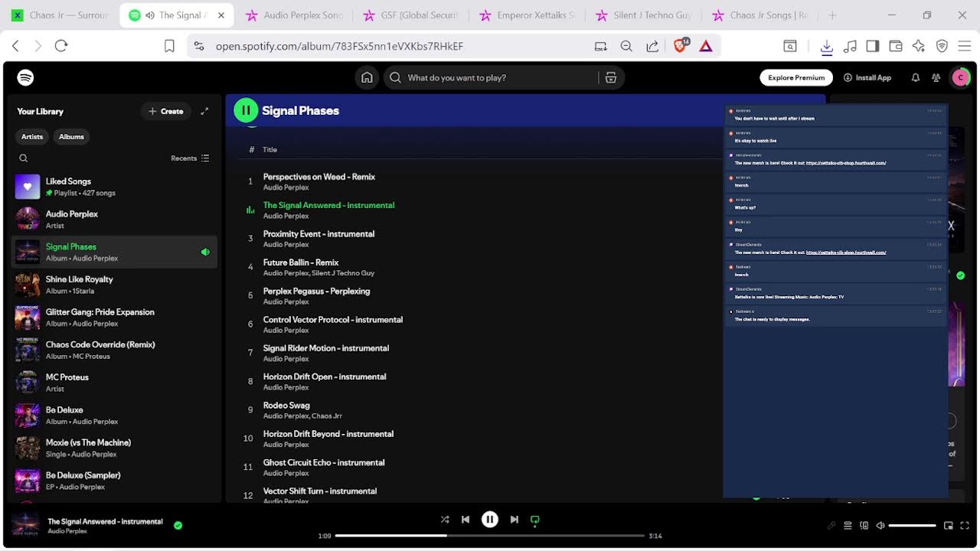Screen dimensions: 980x551
Task: Select Shine Like Royalty album
Action: pos(115,285)
